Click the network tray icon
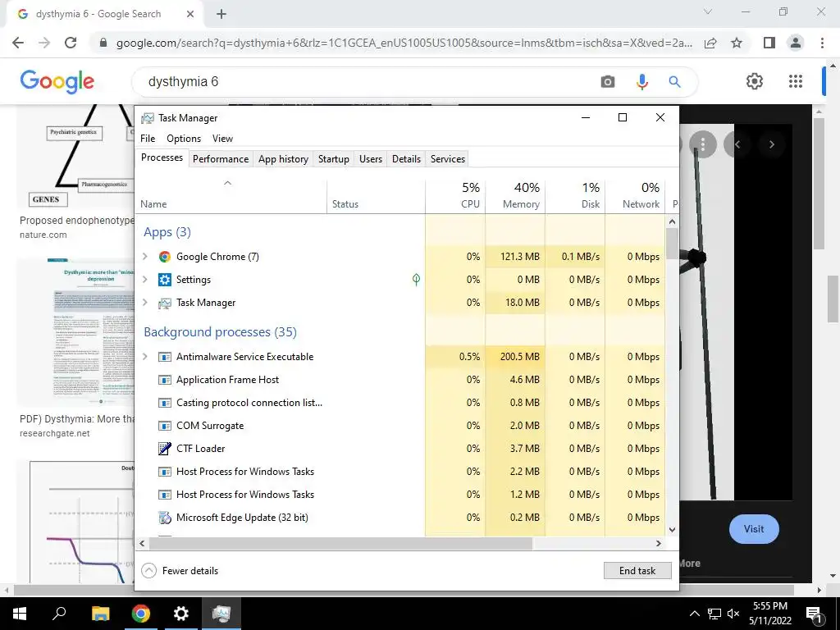 [x=714, y=614]
